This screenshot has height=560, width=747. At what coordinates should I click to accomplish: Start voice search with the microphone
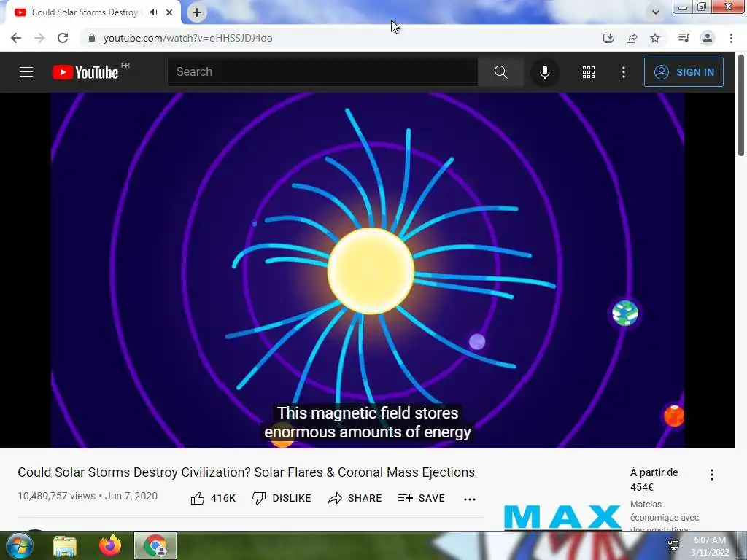pyautogui.click(x=544, y=72)
